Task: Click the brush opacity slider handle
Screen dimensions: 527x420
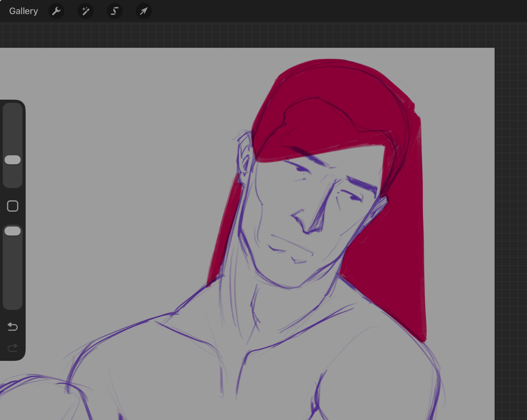Action: 12,231
